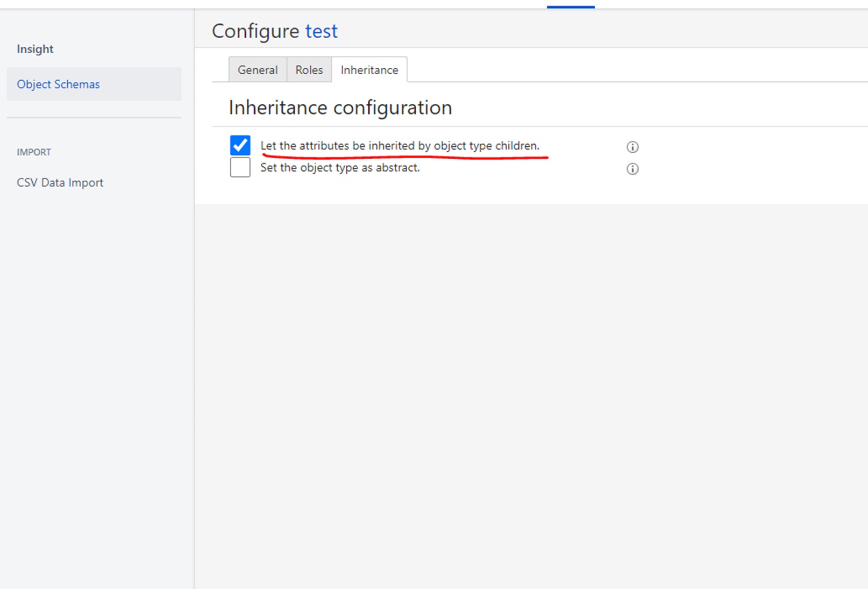
Task: Open info icon beside abstract object type option
Action: coord(632,169)
